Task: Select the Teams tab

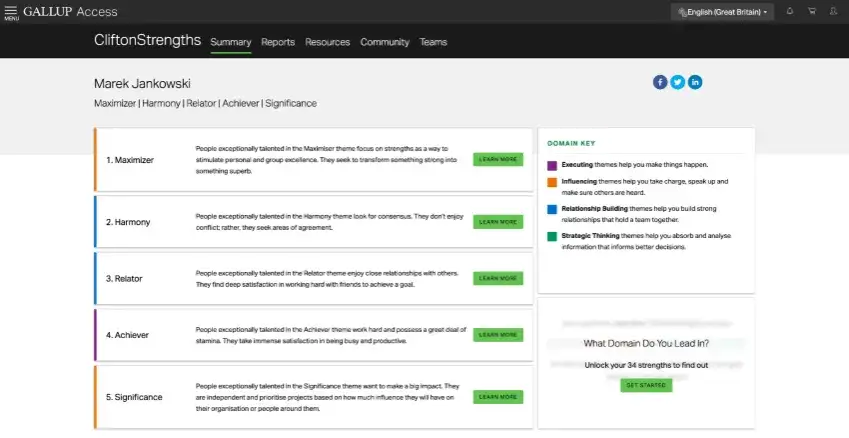Action: tap(433, 42)
